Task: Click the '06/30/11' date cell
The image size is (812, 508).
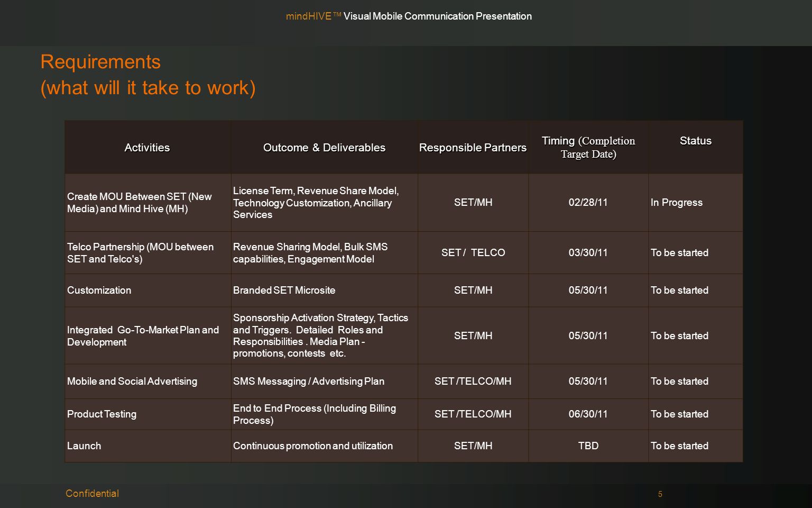Action: pyautogui.click(x=588, y=414)
